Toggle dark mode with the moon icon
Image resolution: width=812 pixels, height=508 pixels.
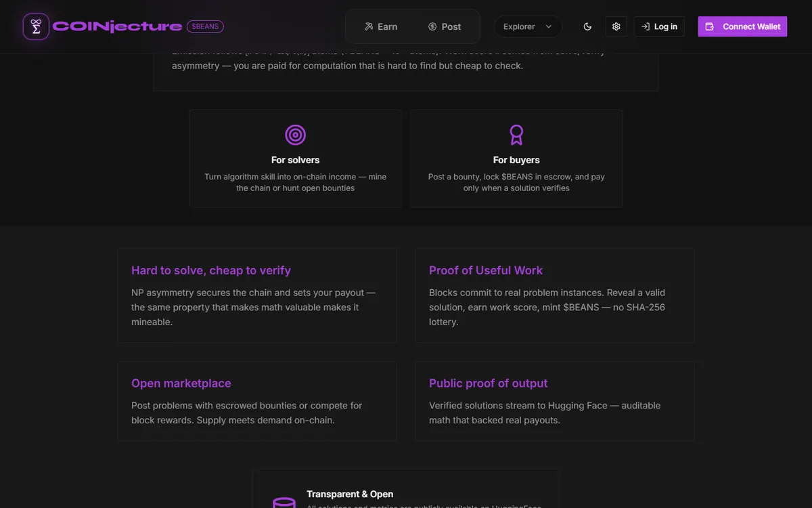[587, 26]
